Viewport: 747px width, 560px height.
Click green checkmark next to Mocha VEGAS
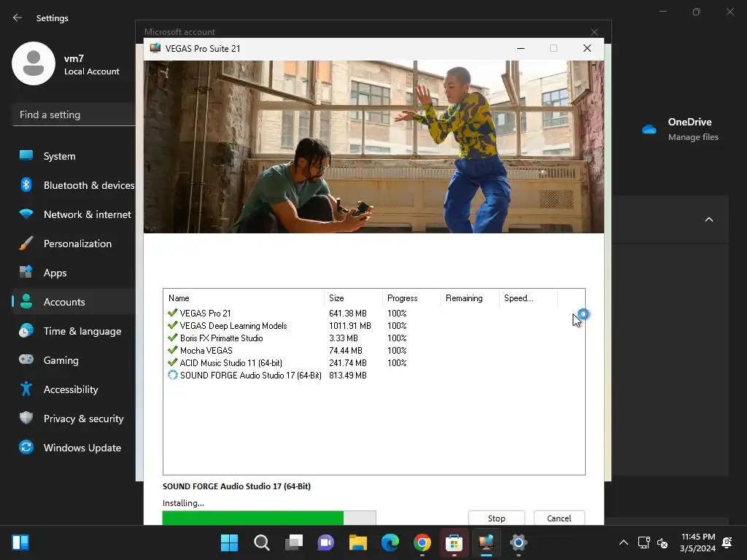click(x=172, y=350)
